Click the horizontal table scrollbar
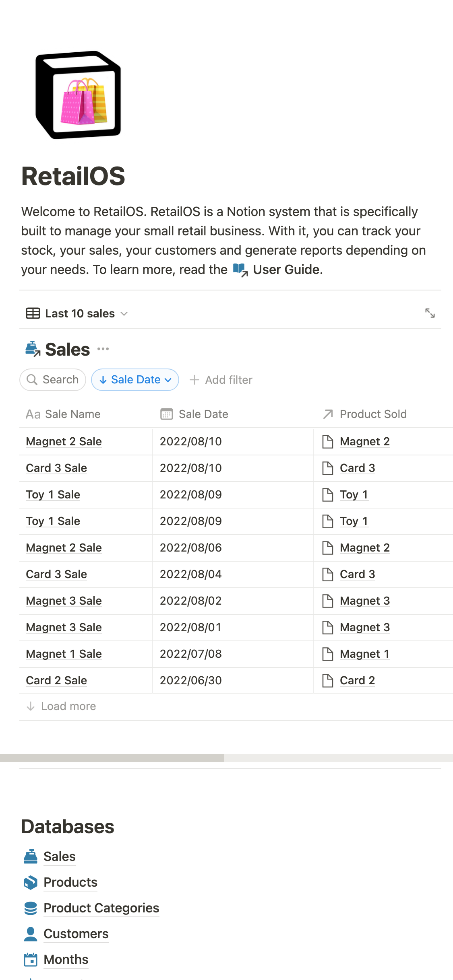The height and width of the screenshot is (980, 453). (112, 758)
